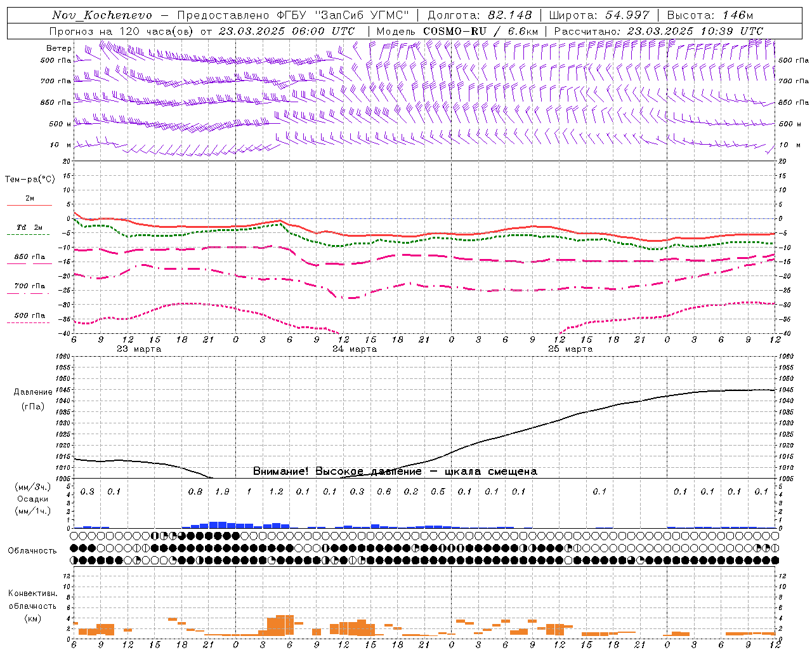Click the '0.8' precipitation amount
The image size is (812, 650).
pos(195,492)
